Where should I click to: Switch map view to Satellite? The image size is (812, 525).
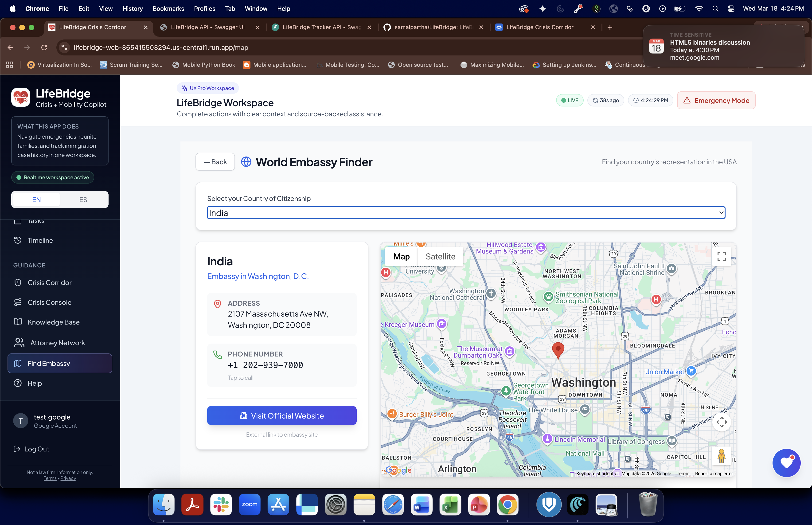click(x=440, y=256)
